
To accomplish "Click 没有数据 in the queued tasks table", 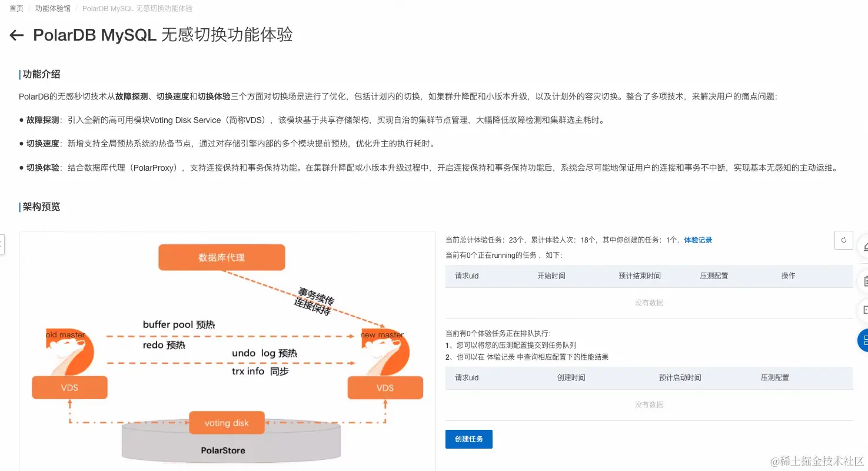I will [x=649, y=404].
